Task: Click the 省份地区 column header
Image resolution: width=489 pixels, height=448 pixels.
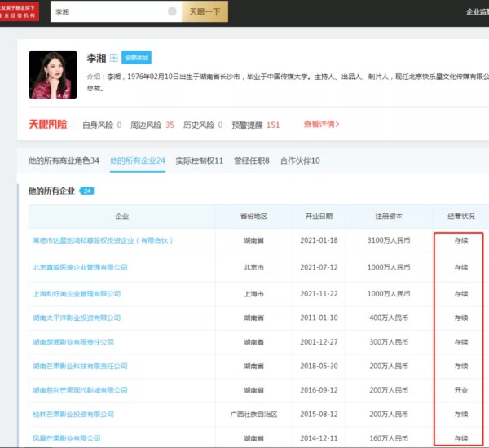Action: pyautogui.click(x=253, y=217)
